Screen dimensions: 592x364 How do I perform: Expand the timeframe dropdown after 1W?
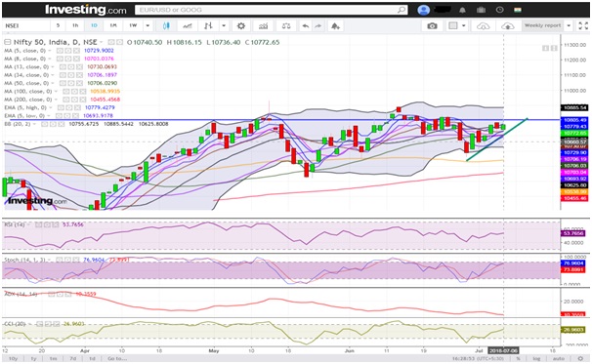(x=148, y=25)
